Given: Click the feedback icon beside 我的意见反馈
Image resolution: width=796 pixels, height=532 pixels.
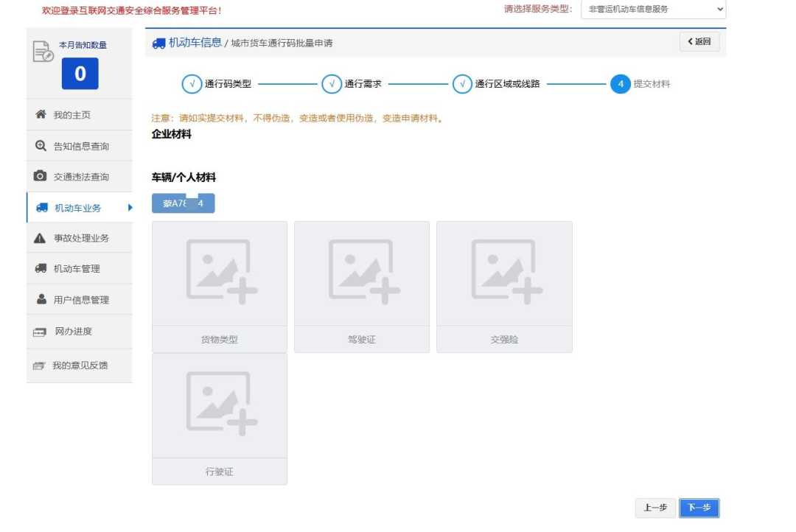Looking at the screenshot, I should [x=40, y=365].
